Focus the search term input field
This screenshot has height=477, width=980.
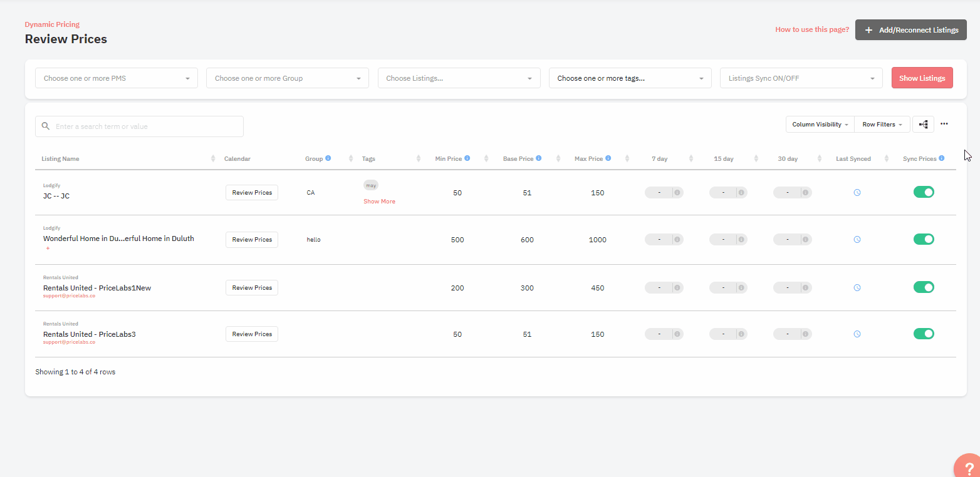[x=145, y=126]
